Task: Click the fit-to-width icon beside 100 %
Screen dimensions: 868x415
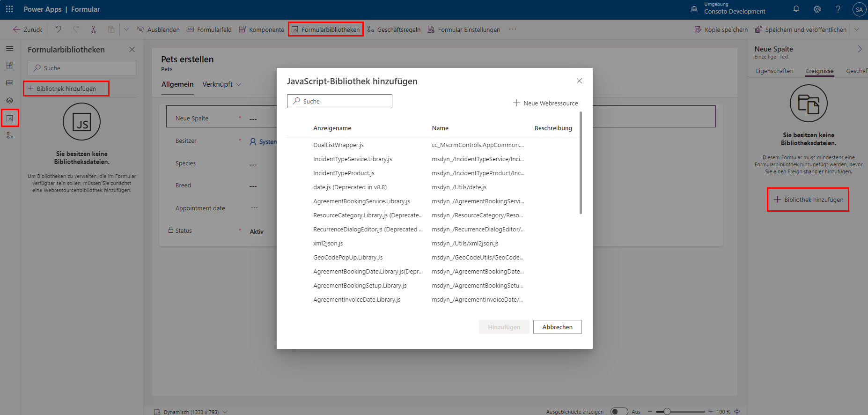Action: [x=737, y=411]
